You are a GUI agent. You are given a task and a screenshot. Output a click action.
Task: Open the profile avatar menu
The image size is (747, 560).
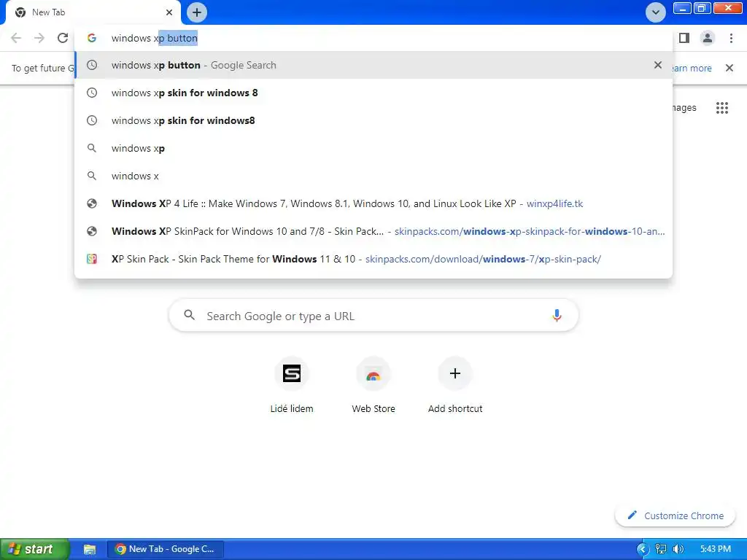point(708,38)
